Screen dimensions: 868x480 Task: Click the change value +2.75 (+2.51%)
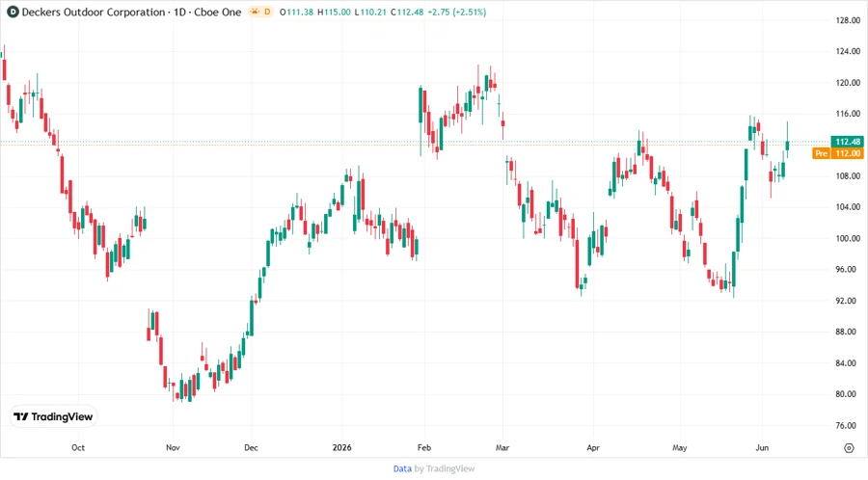(457, 12)
